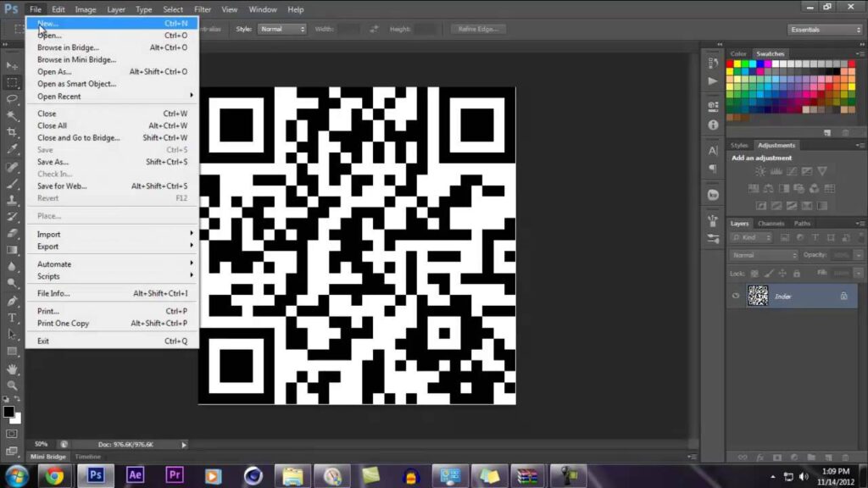Viewport: 868px width, 488px height.
Task: Select the Eyedropper tool
Action: point(12,149)
